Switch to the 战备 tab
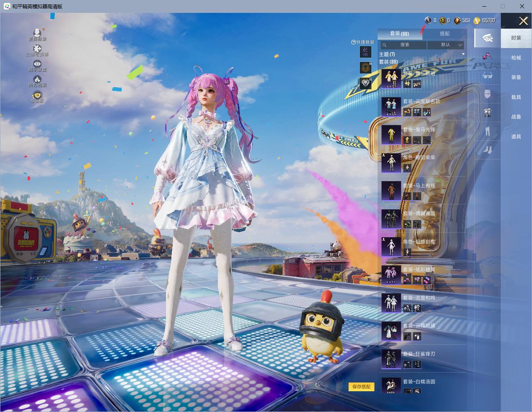The width and height of the screenshot is (532, 412). tap(516, 117)
